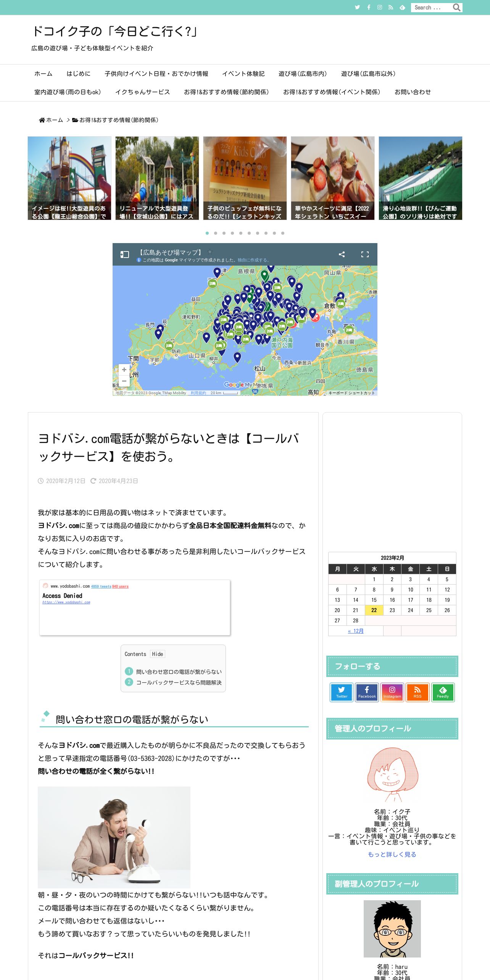Open the RSS icon in top bar
Image resolution: width=490 pixels, height=980 pixels.
pyautogui.click(x=391, y=7)
